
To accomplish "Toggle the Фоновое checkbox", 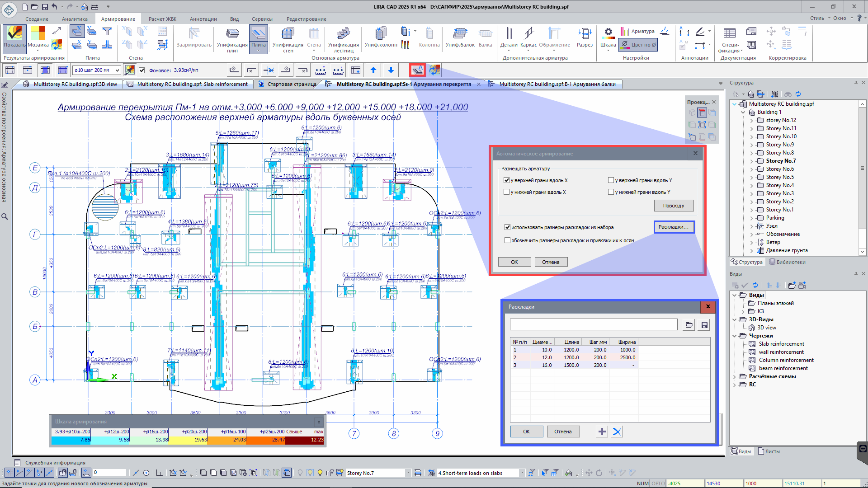I will click(142, 70).
